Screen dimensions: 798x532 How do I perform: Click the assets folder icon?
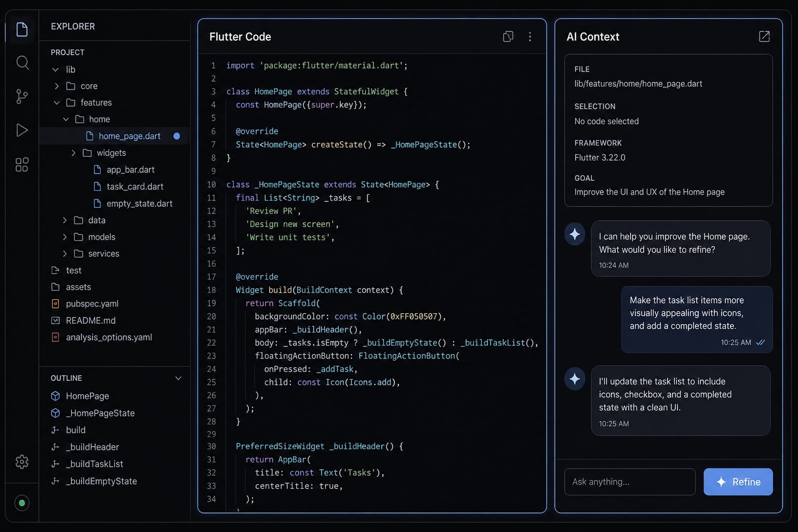coord(56,287)
